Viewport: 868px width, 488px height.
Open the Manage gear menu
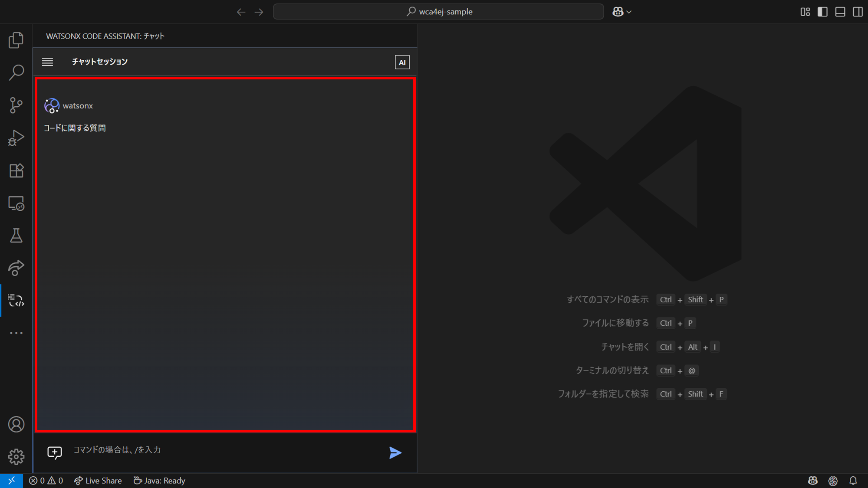(16, 456)
